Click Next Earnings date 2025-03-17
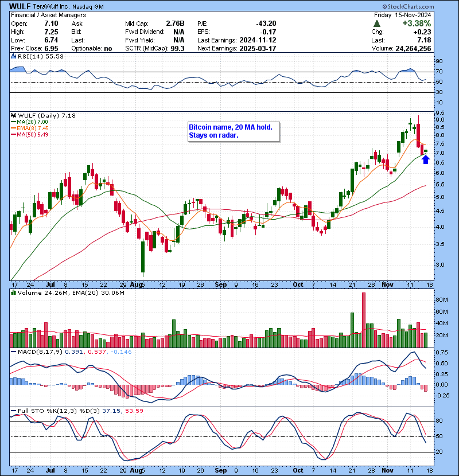 pos(258,49)
